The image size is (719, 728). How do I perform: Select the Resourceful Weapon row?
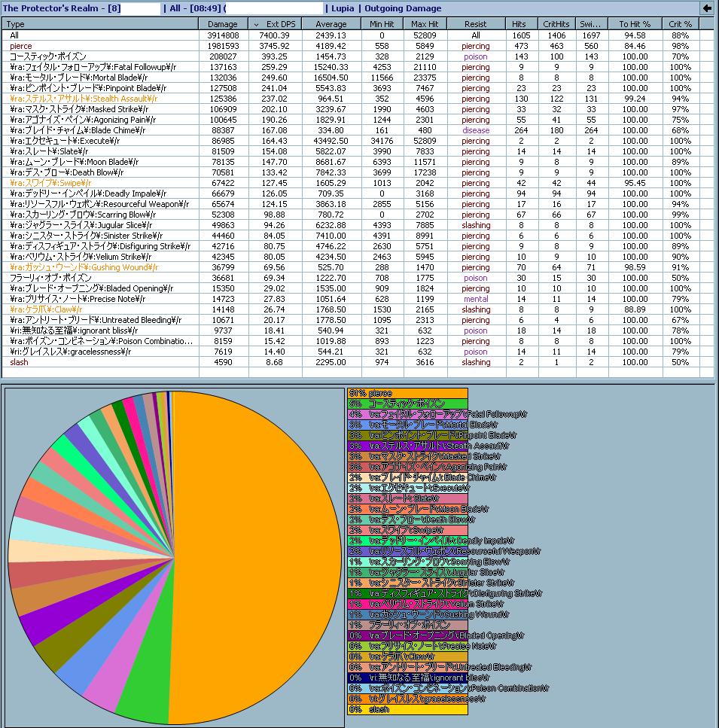pos(358,204)
